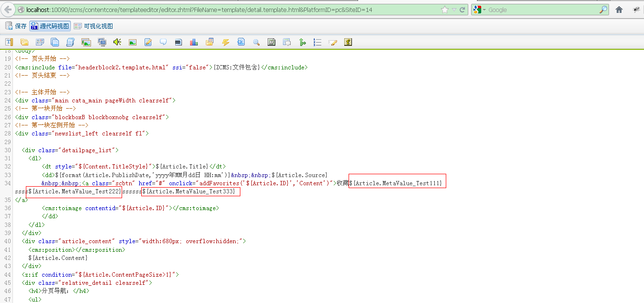Click the yellow folder icon in toolbar
Viewport: 644px width, 303px height.
coord(24,42)
